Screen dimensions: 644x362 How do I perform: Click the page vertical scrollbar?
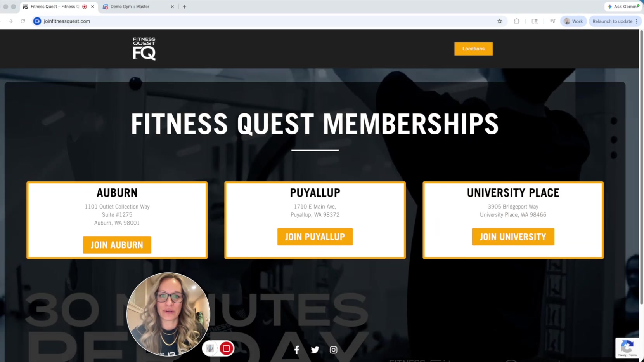coord(641,167)
